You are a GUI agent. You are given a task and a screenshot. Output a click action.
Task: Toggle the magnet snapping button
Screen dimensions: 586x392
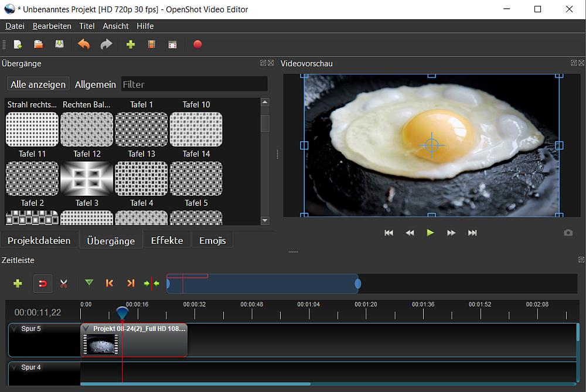pyautogui.click(x=43, y=284)
